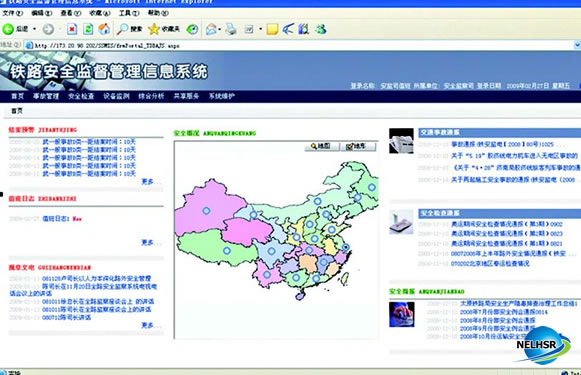Open the 2008年8月份部安全例会通报 link

[x=498, y=320]
